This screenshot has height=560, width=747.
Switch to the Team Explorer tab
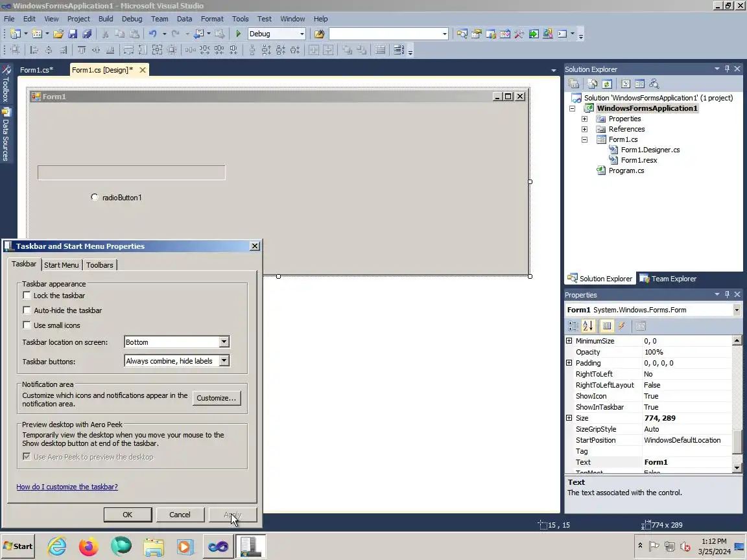[x=668, y=279]
